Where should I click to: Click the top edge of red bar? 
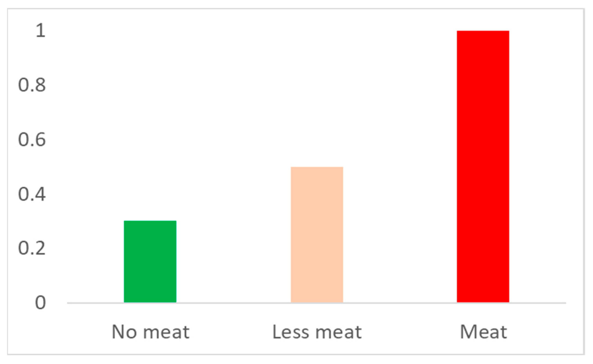[483, 31]
